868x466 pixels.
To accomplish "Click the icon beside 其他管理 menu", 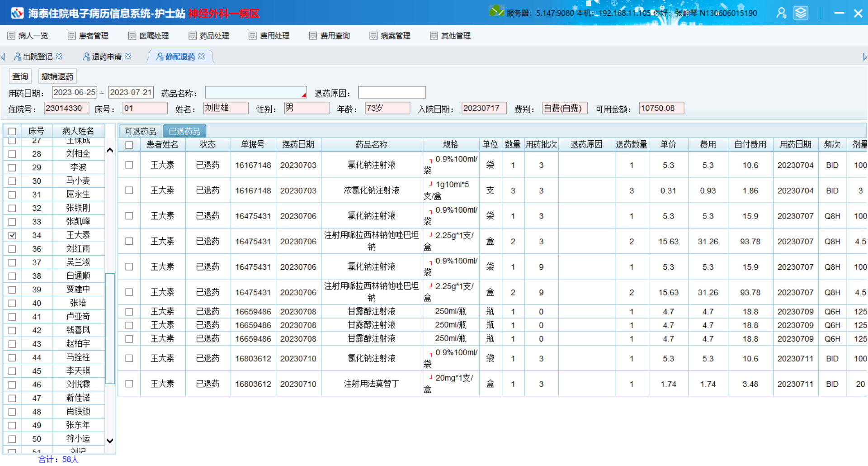I will pos(434,36).
